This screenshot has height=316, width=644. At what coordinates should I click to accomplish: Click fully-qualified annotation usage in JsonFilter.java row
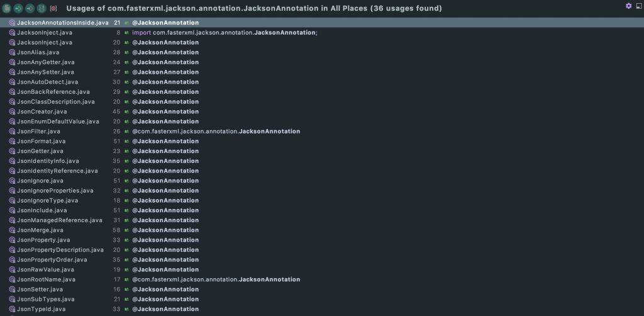click(216, 131)
